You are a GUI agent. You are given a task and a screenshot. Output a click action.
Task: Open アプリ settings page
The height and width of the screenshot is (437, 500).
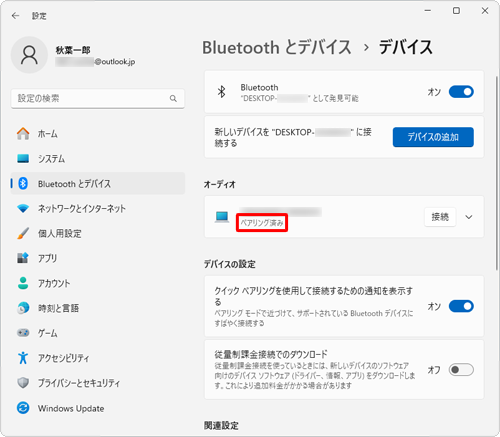[98, 258]
